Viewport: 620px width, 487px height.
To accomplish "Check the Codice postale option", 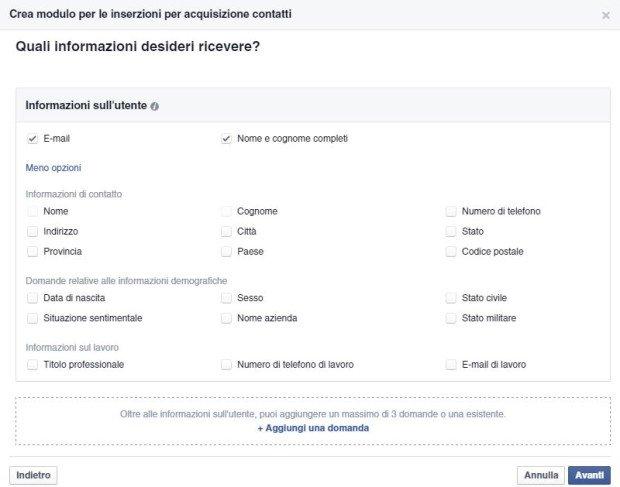I will pyautogui.click(x=452, y=252).
